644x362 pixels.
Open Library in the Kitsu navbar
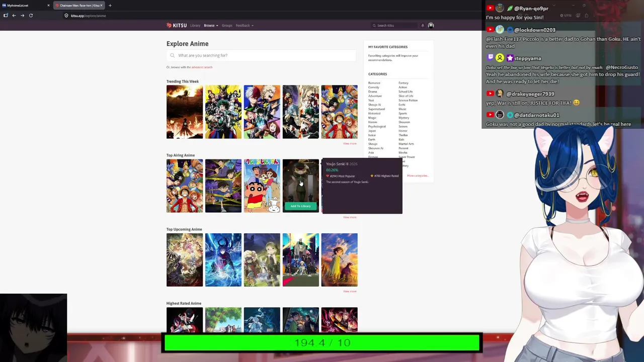(195, 25)
